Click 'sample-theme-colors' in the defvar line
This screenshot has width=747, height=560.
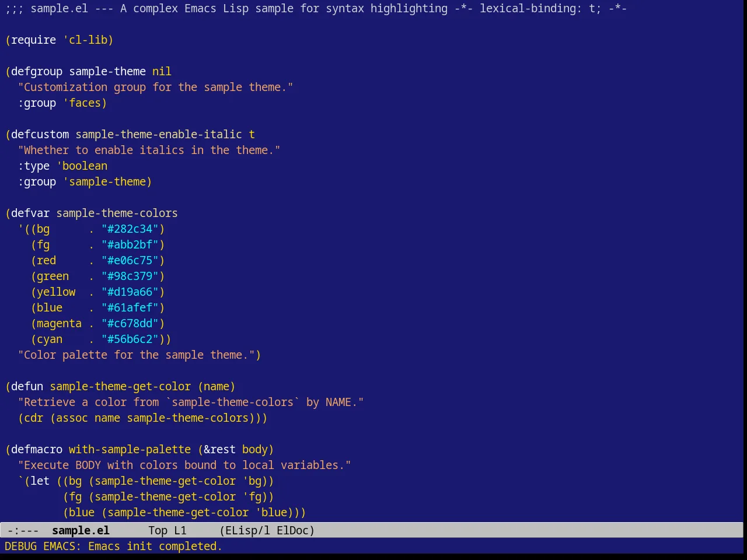(117, 213)
